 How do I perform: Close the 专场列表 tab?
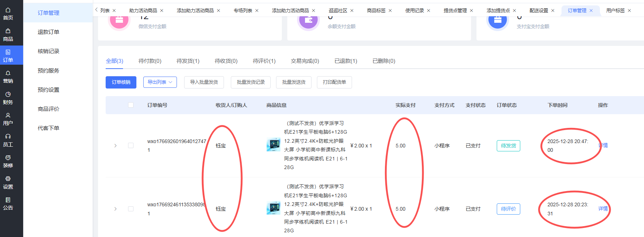257,11
